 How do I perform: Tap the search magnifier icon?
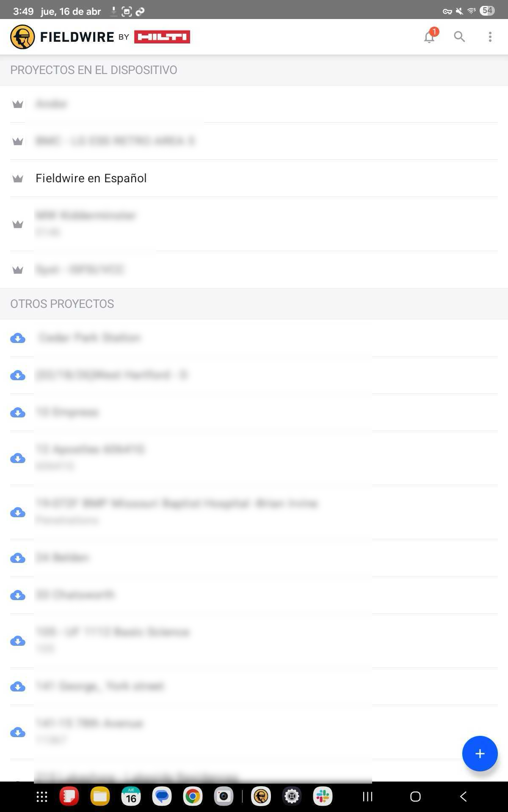tap(459, 37)
